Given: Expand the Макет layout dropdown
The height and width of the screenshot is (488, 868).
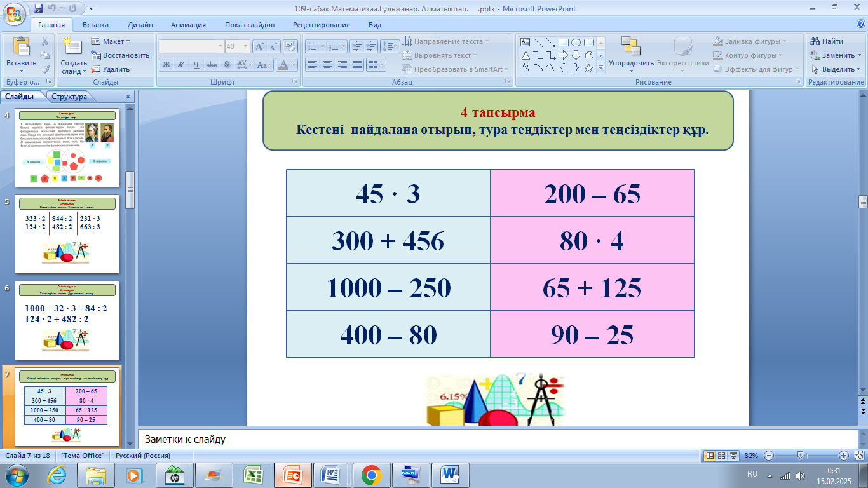Looking at the screenshot, I should coord(111,41).
